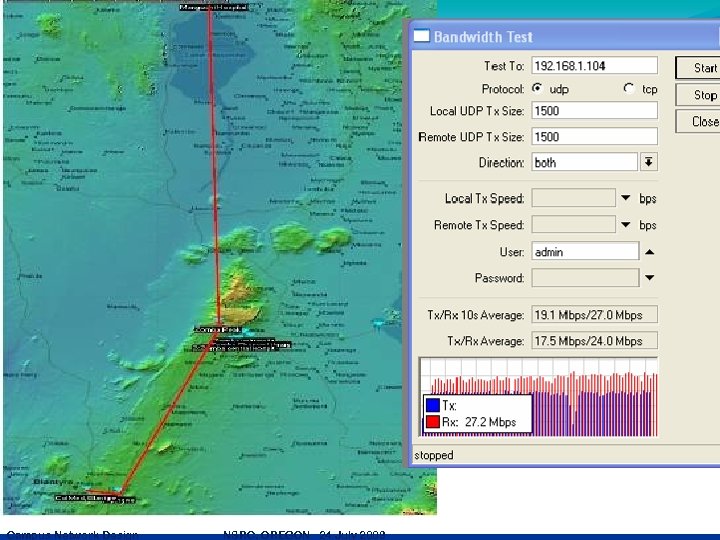Open the Direction dropdown arrow
Screen dimensions: 720x540
648,162
